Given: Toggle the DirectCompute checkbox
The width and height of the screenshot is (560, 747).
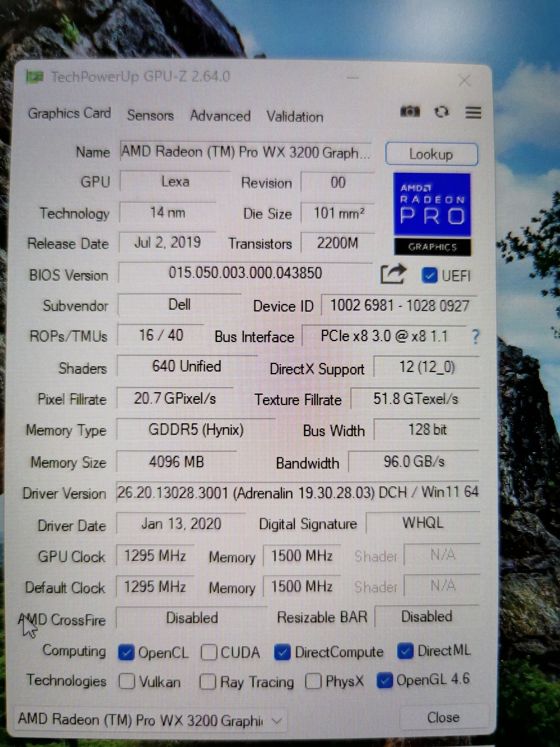Looking at the screenshot, I should click(282, 652).
